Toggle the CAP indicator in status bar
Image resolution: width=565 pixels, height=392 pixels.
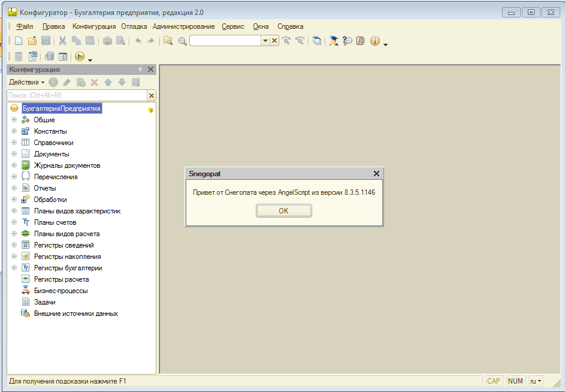[494, 381]
